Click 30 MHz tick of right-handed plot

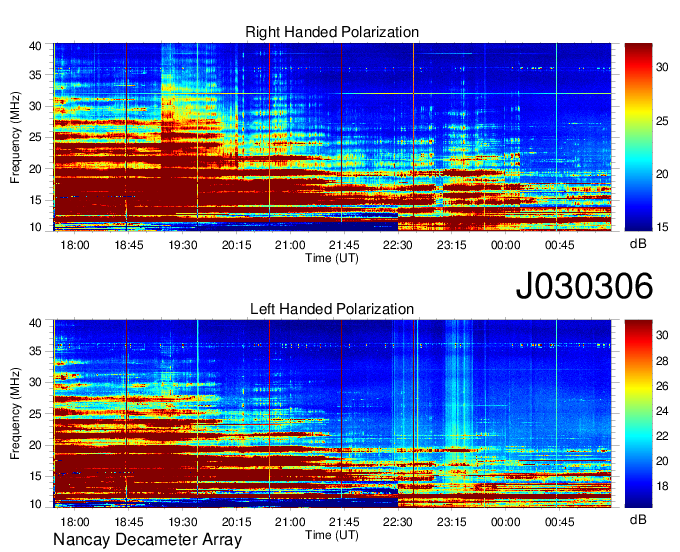tap(36, 106)
